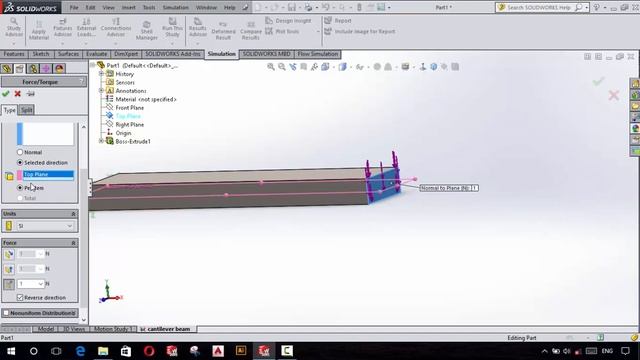Open Windows Start menu
This screenshot has height=360, width=640.
click(11, 351)
